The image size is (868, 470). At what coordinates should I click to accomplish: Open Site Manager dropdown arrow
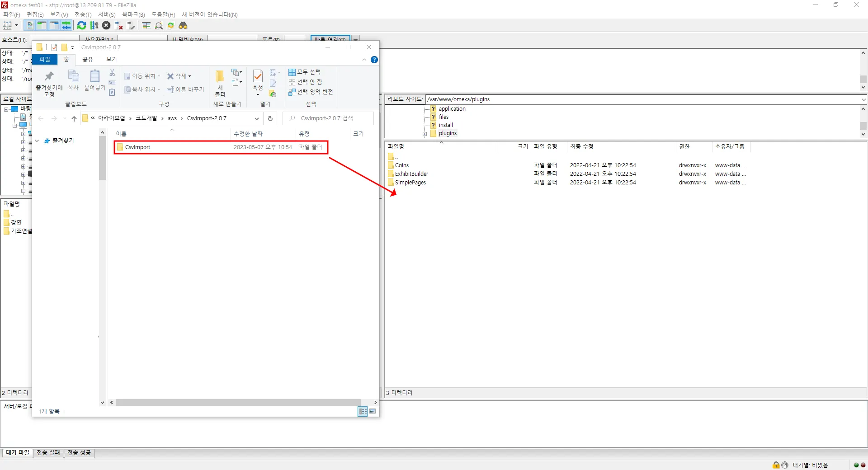[16, 25]
